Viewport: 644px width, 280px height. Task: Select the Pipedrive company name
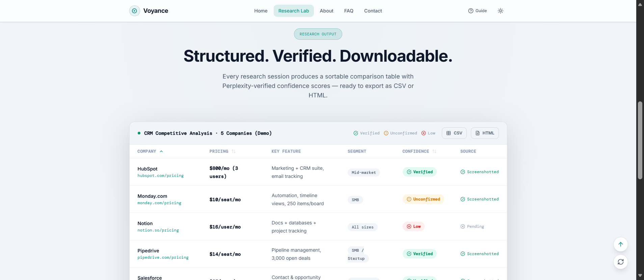click(x=148, y=251)
